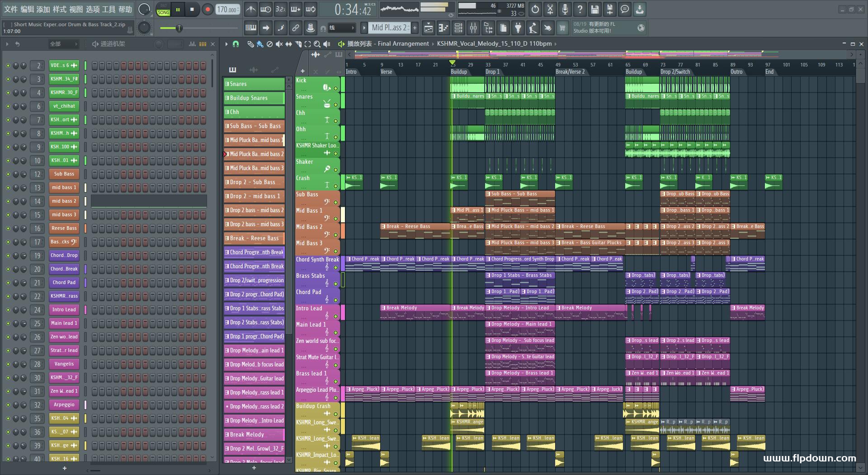Screen dimensions: 868x475
Task: Enable typing keyboard to piano
Action: pos(251,28)
